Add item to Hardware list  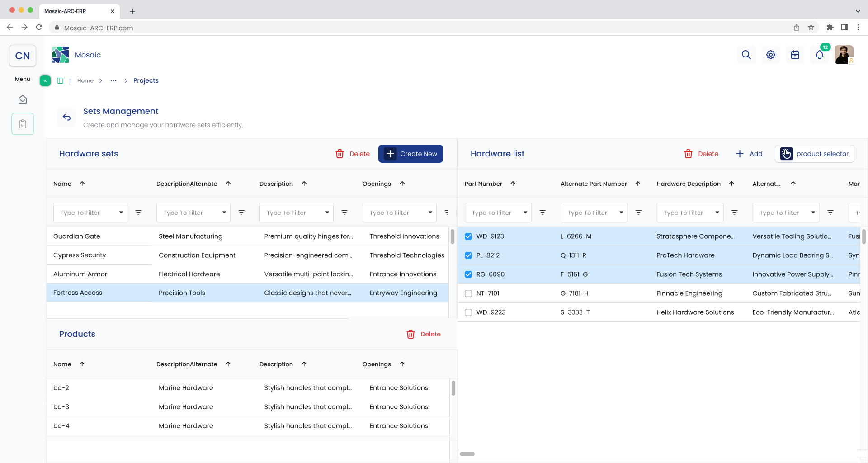[x=749, y=154]
